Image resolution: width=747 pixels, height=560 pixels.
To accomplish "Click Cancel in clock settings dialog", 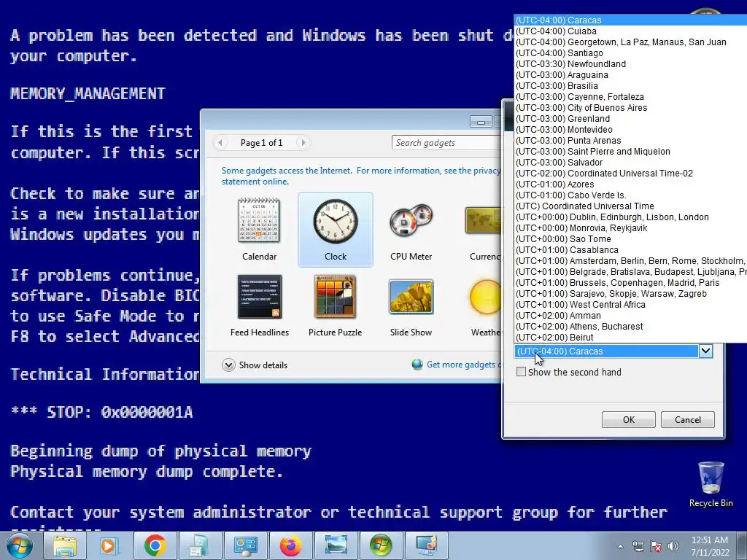I will [x=687, y=419].
